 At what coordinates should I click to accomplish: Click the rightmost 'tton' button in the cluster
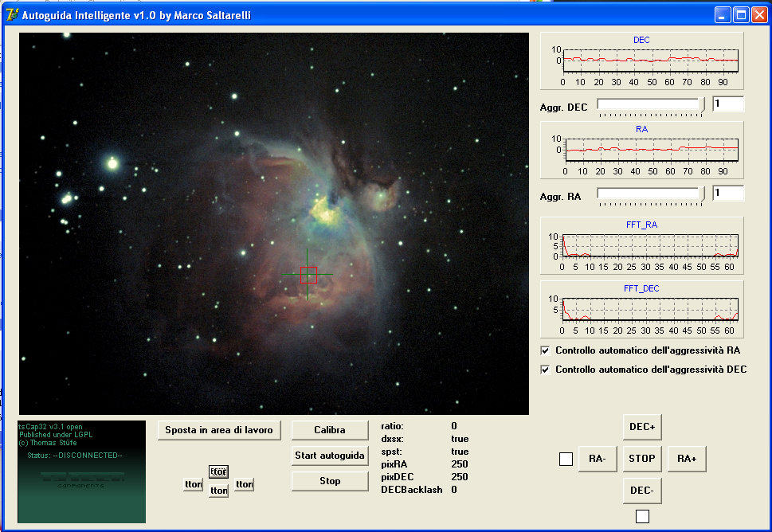tap(245, 485)
